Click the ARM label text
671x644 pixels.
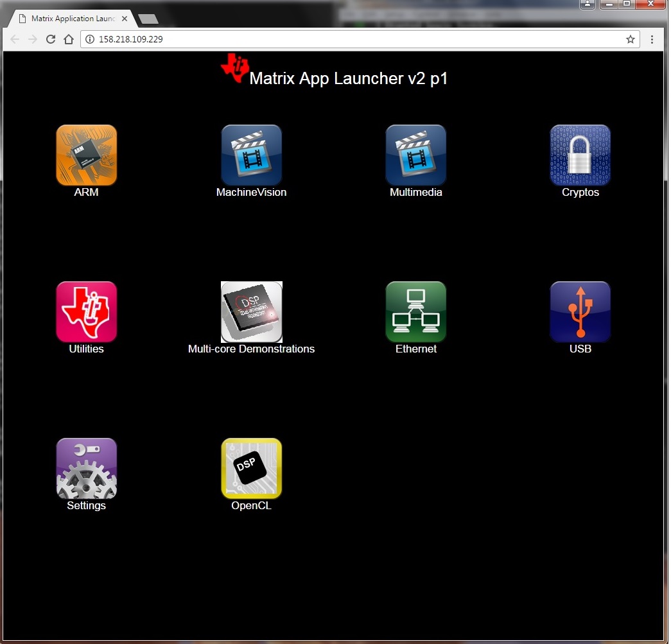pos(86,192)
